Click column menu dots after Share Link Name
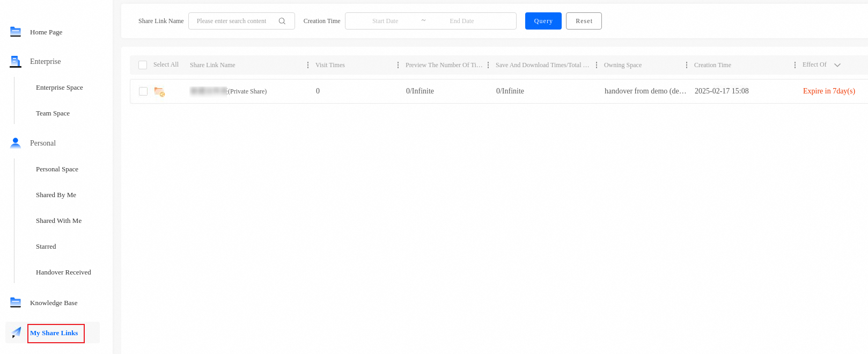The height and width of the screenshot is (354, 868). point(307,65)
